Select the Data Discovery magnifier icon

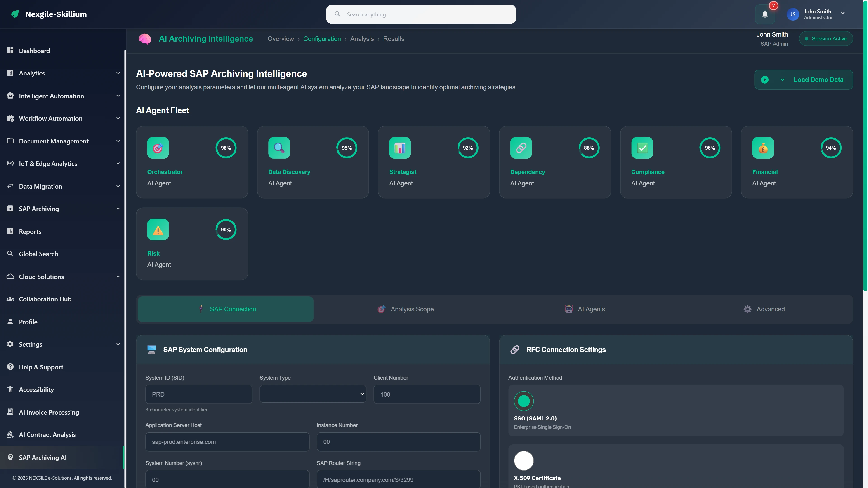pyautogui.click(x=279, y=148)
